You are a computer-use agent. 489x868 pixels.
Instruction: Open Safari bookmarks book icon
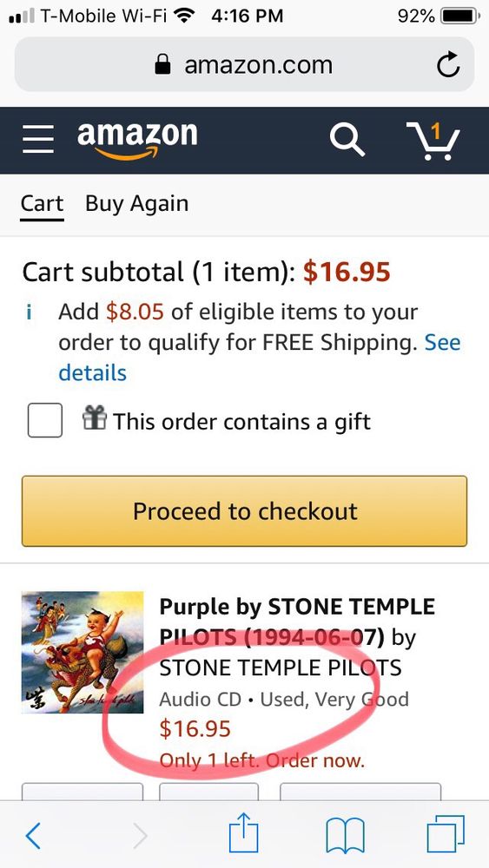pos(345,835)
